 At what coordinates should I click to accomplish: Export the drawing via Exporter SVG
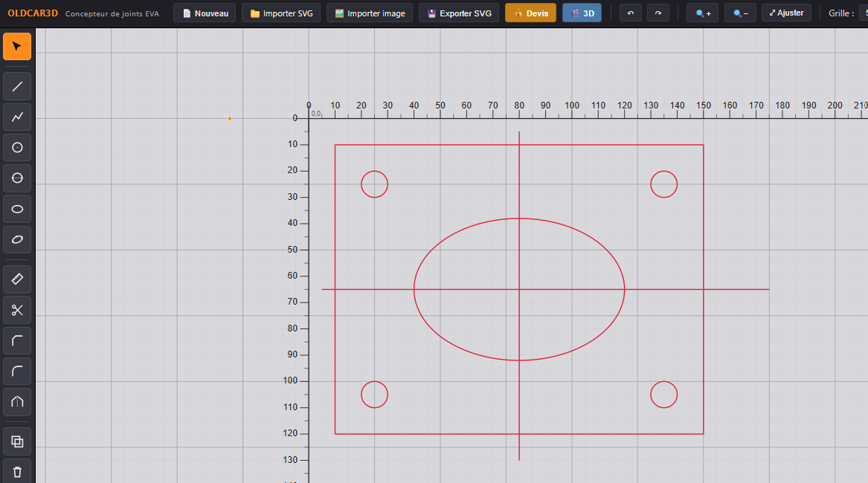459,13
